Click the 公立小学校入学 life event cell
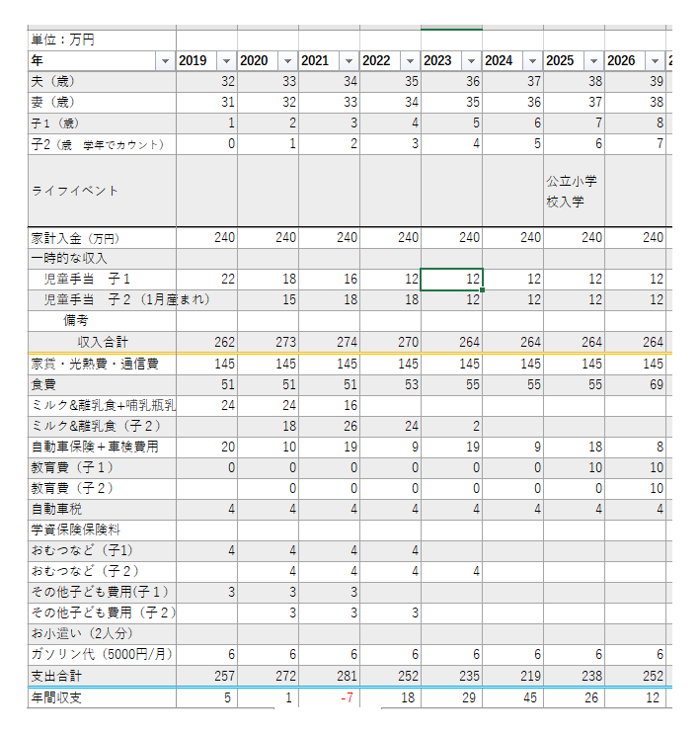 pos(574,191)
